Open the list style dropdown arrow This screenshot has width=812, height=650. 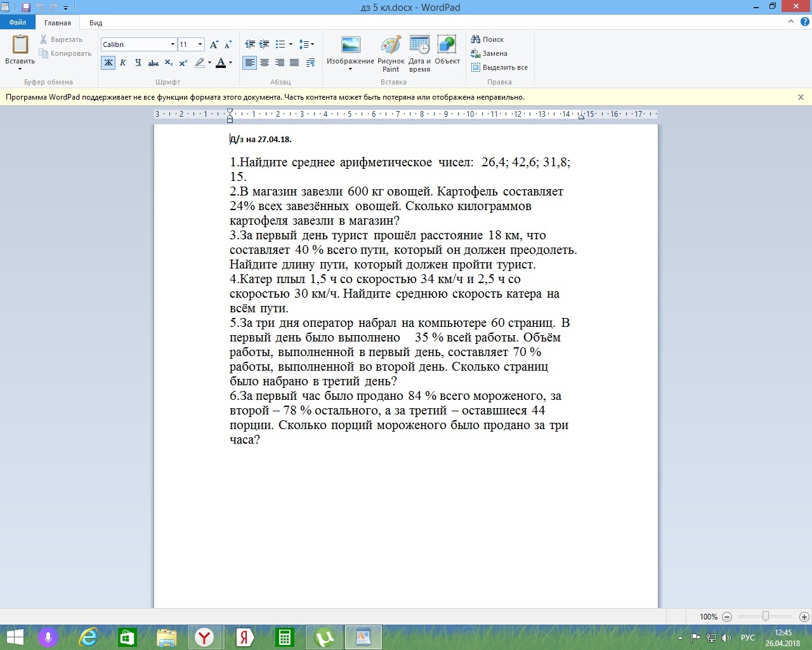(x=291, y=44)
